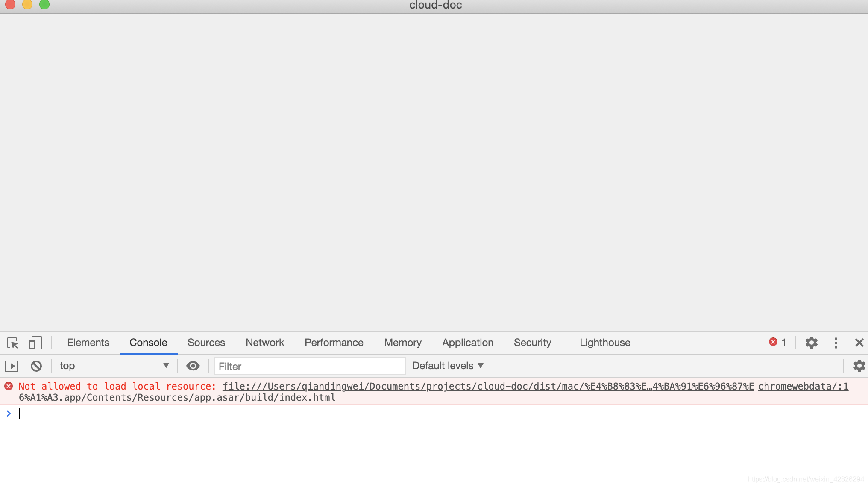
Task: Click the console settings icon
Action: point(859,365)
